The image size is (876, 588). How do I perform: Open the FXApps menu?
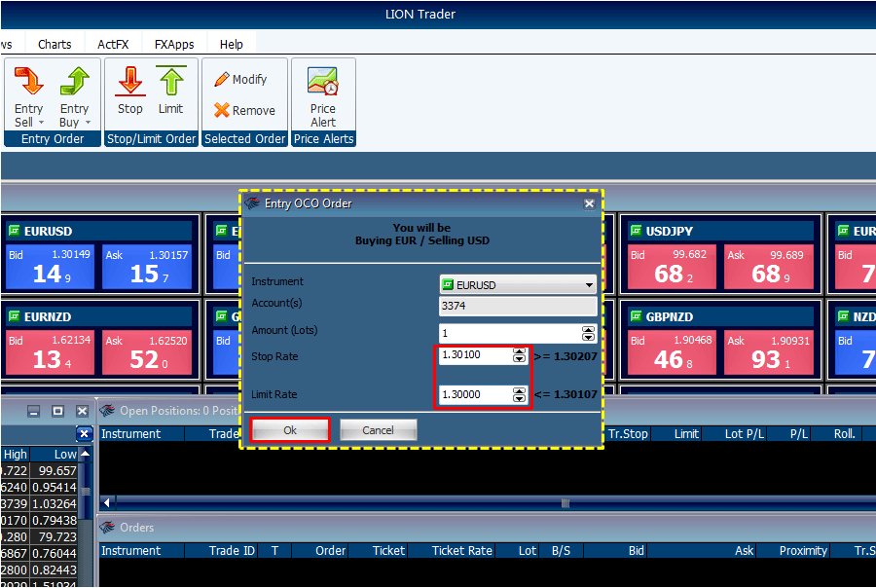(174, 44)
